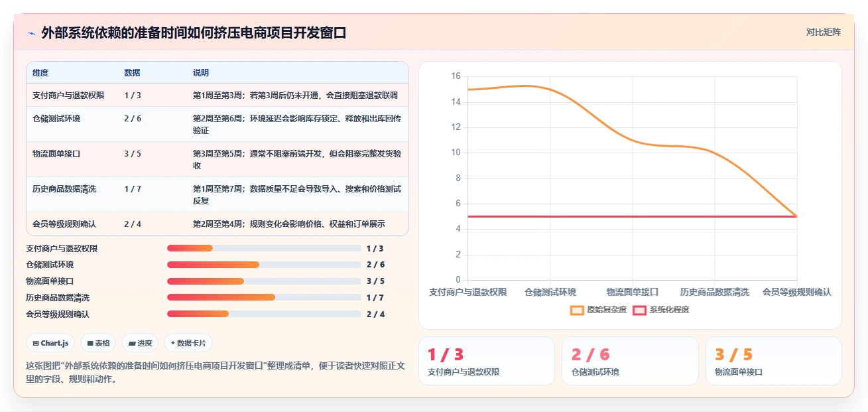The image size is (868, 412).
Task: Click the 3 / 5 value beside the progress bar
Action: point(375,281)
